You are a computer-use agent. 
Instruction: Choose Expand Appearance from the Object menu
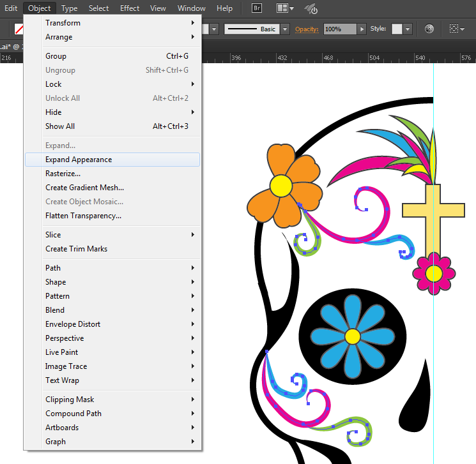pyautogui.click(x=79, y=160)
